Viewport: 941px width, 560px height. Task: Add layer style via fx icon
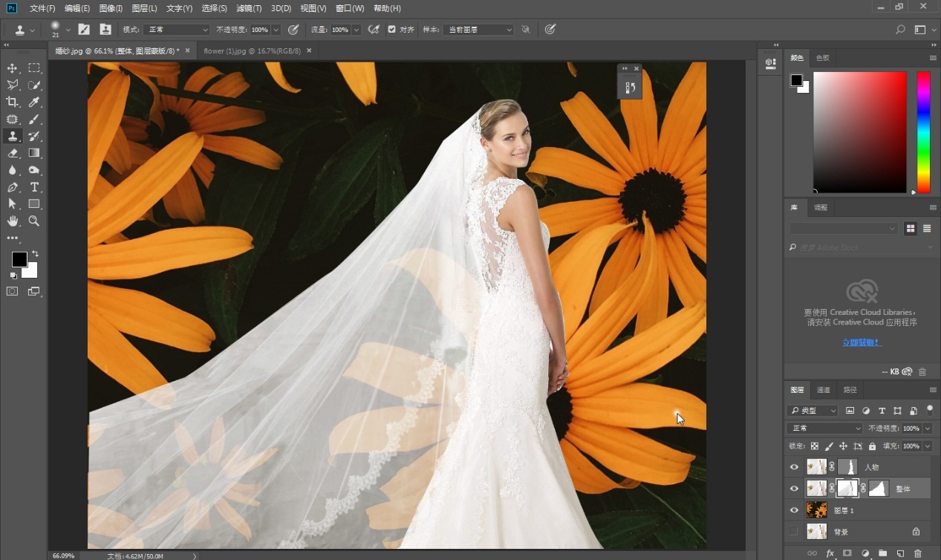pos(830,553)
